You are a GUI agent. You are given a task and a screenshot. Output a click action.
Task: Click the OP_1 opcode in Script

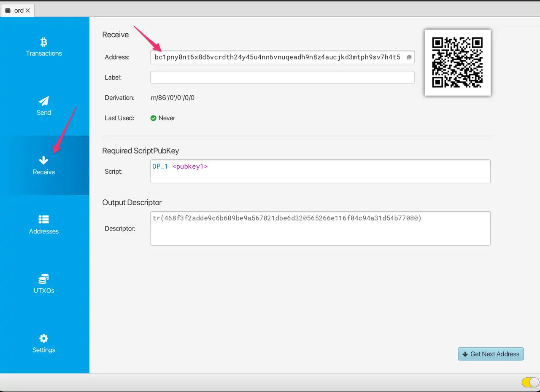160,166
